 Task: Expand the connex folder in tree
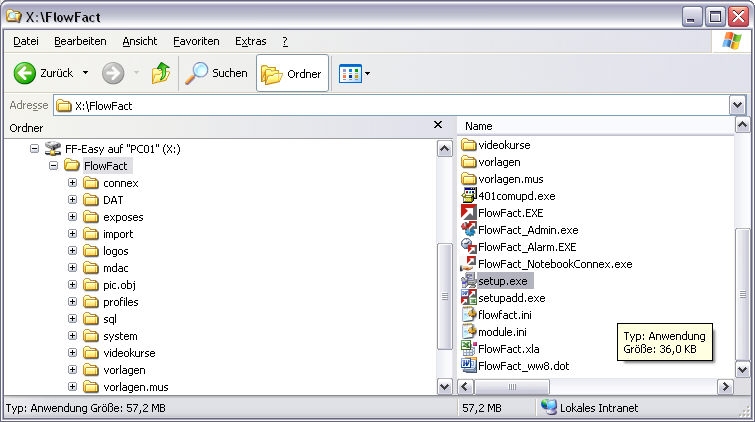click(x=72, y=183)
